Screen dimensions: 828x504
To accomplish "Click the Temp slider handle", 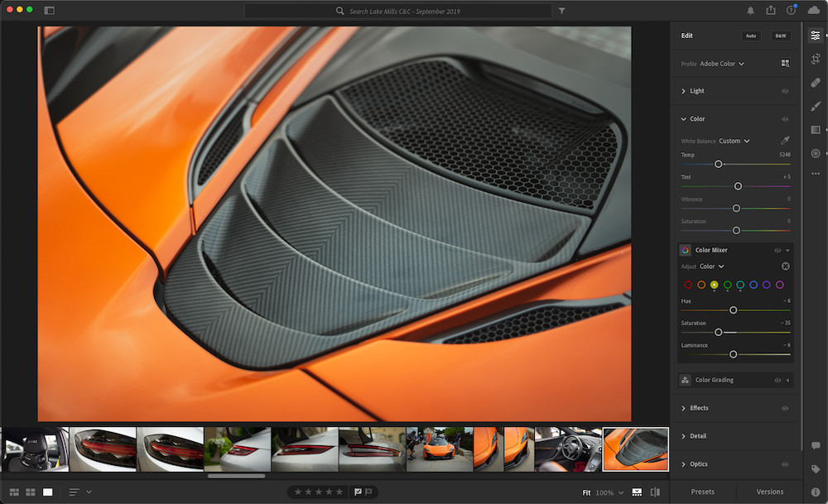I will [718, 164].
